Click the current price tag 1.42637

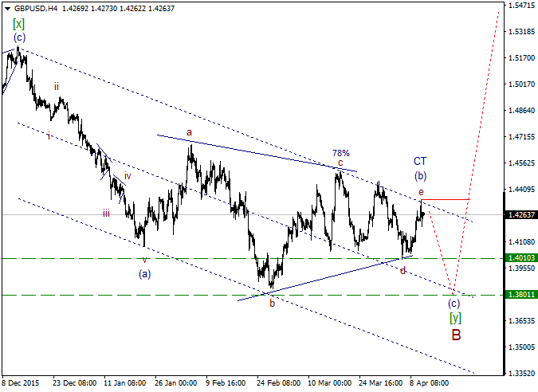pos(521,214)
